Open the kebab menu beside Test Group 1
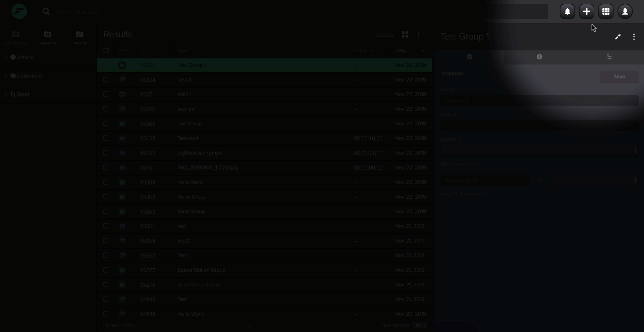644x332 pixels. tap(634, 37)
